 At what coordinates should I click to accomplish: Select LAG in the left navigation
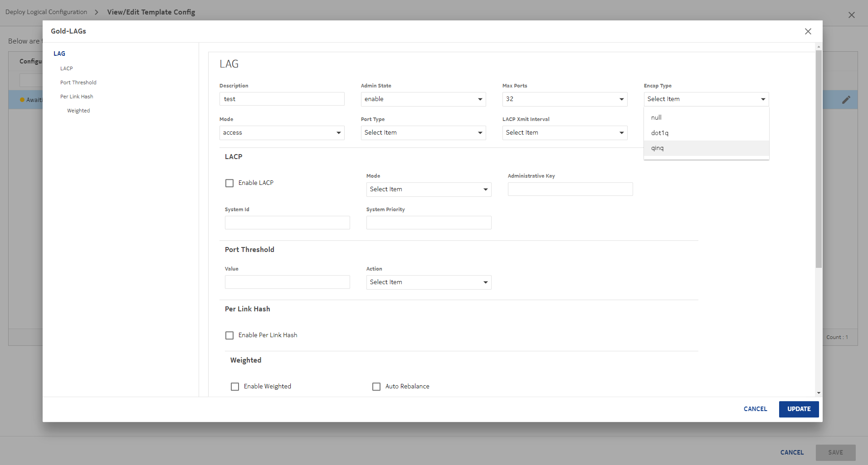tap(59, 53)
